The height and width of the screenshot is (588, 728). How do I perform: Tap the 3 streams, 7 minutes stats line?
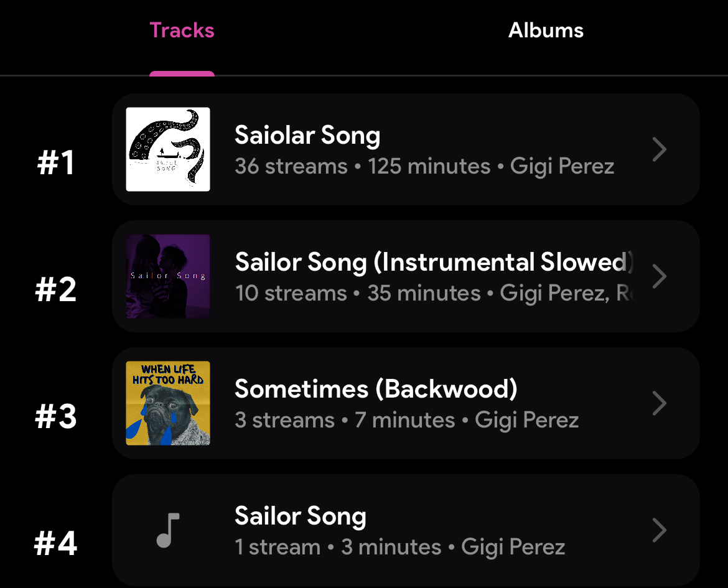(407, 421)
